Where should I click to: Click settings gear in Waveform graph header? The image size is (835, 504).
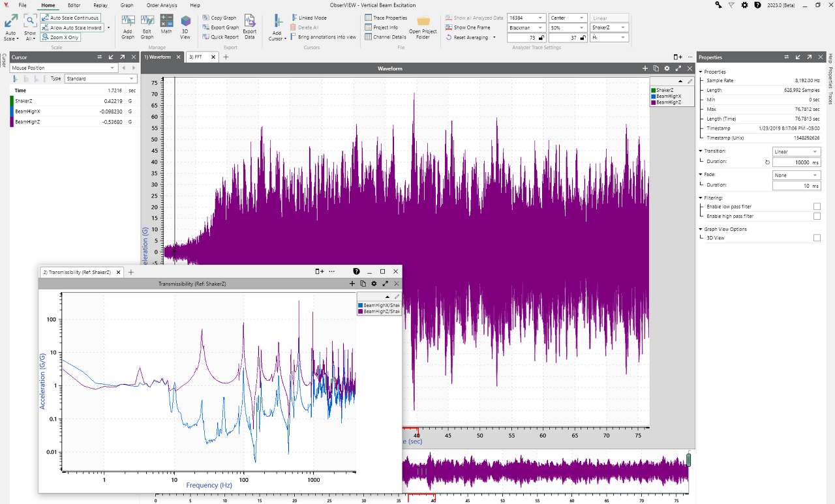point(667,68)
